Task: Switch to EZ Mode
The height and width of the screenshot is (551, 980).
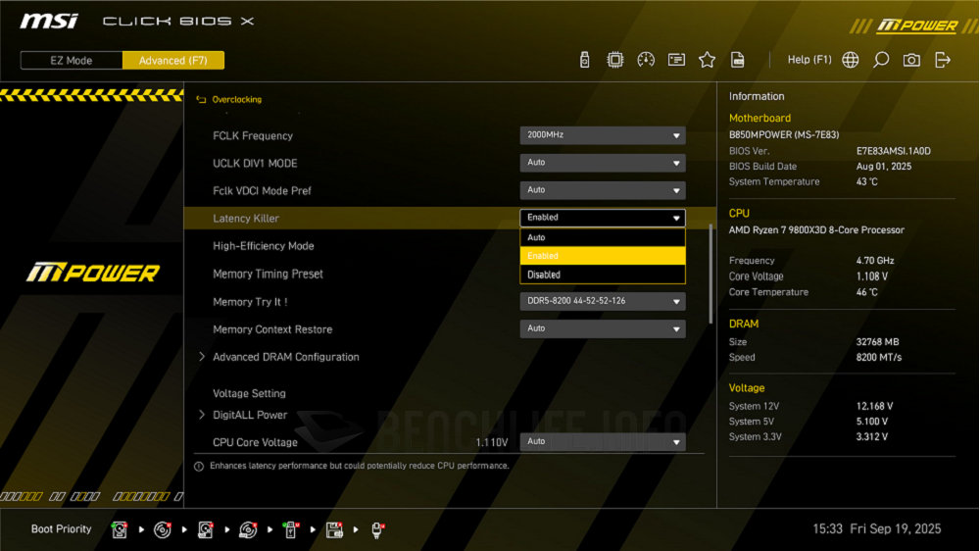Action: [72, 61]
